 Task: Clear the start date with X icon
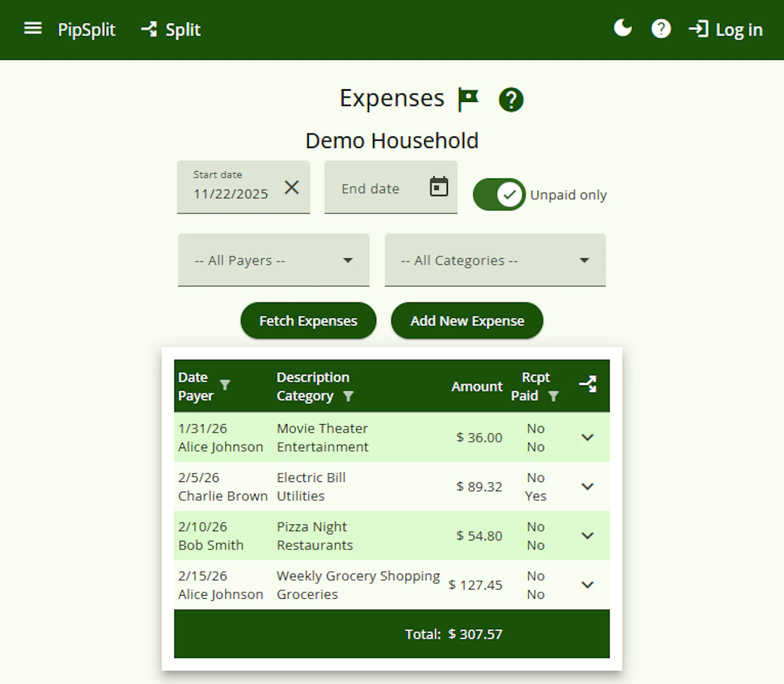[292, 187]
